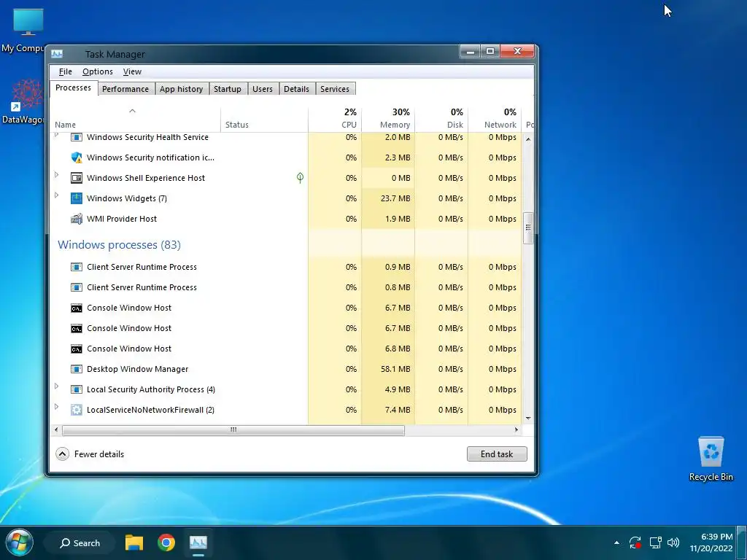The width and height of the screenshot is (747, 560).
Task: Click the End task button
Action: point(497,454)
